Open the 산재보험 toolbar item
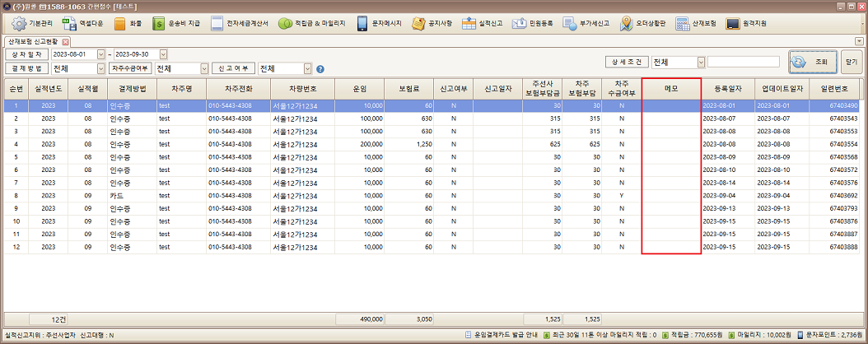The height and width of the screenshot is (344, 868). point(682,23)
